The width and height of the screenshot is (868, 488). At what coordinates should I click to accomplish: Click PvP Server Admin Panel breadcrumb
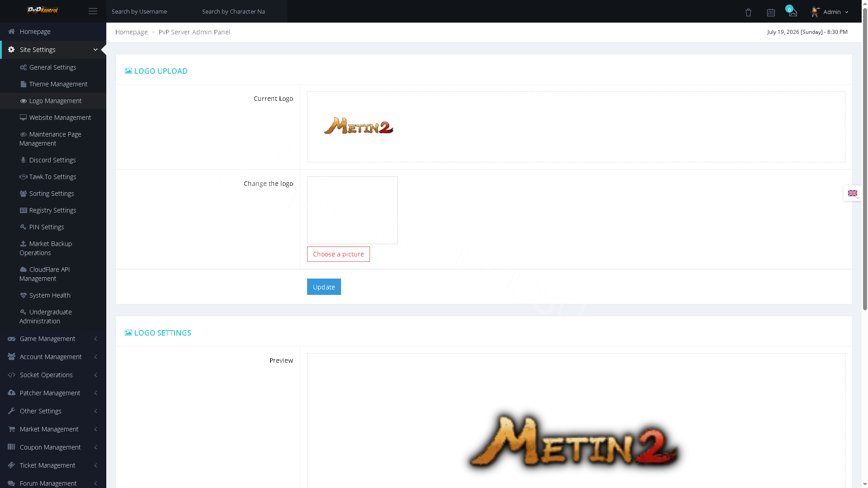click(194, 32)
